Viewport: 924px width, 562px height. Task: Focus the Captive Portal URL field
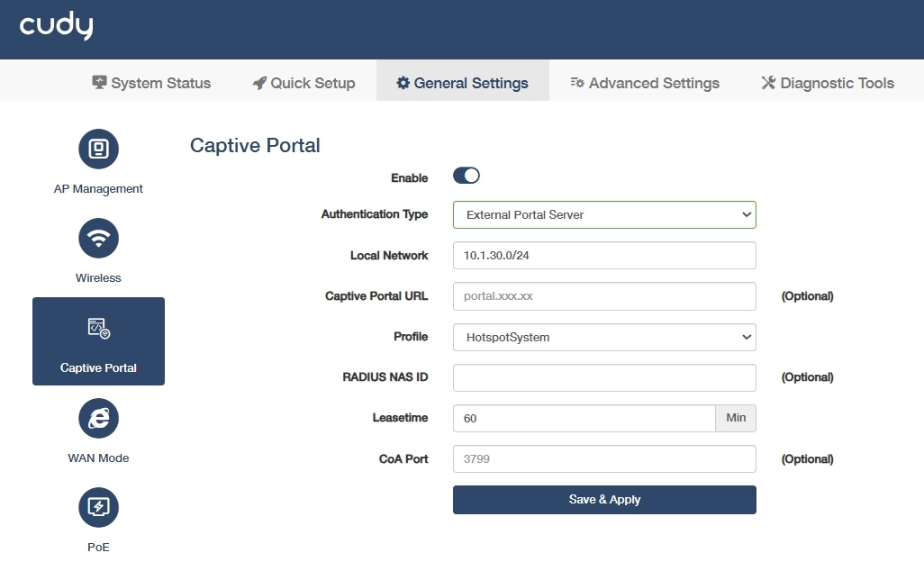pyautogui.click(x=603, y=296)
